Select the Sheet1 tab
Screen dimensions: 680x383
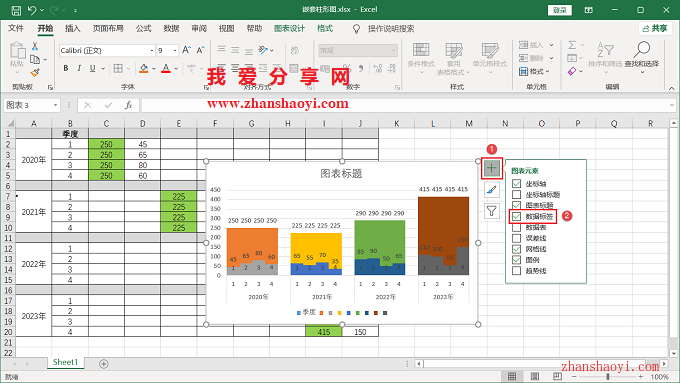(x=65, y=363)
